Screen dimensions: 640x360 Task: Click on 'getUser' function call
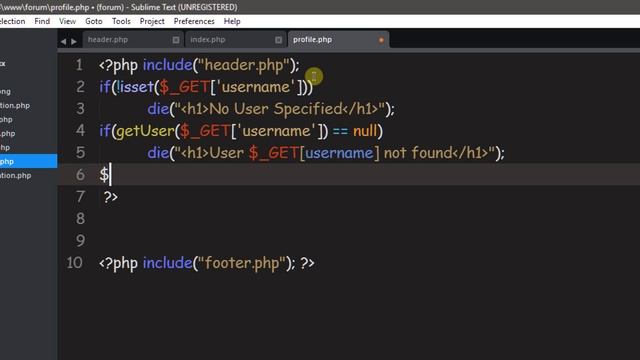(x=145, y=131)
